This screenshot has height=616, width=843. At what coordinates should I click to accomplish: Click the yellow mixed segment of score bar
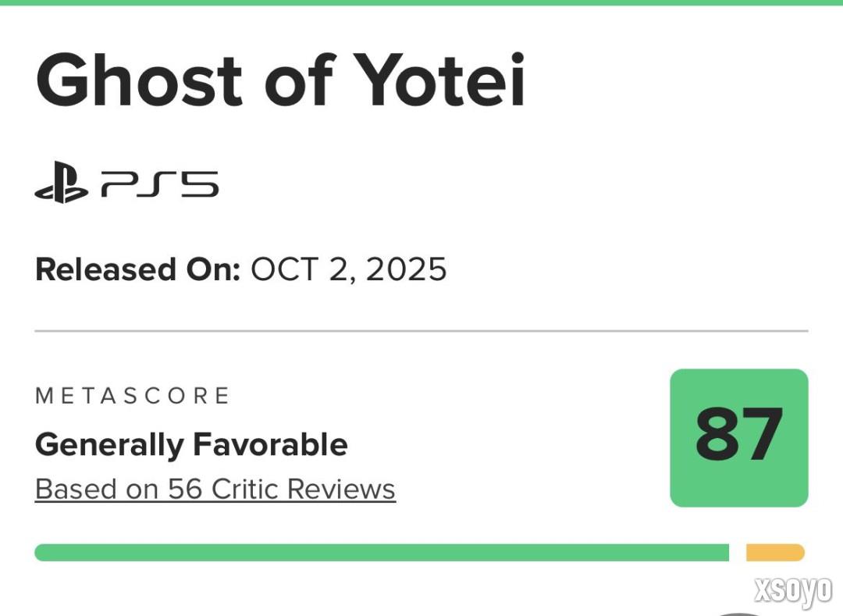pyautogui.click(x=774, y=553)
